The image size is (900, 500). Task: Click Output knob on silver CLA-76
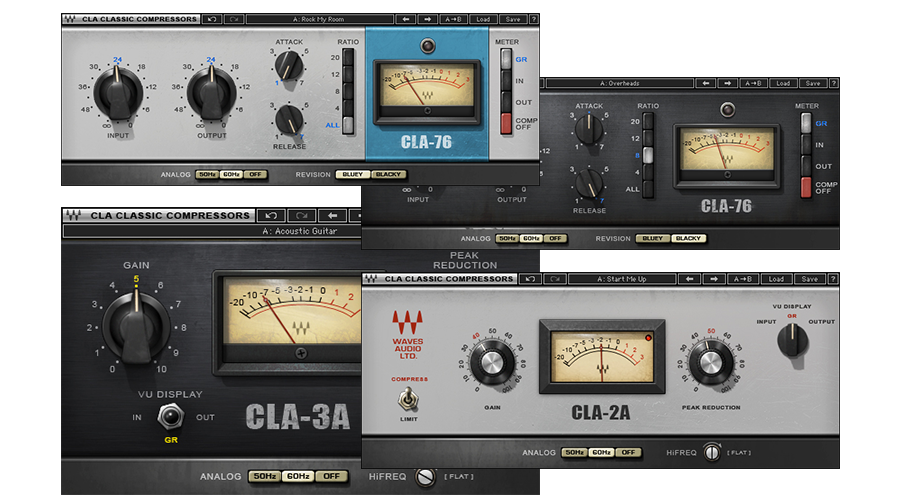click(x=211, y=94)
